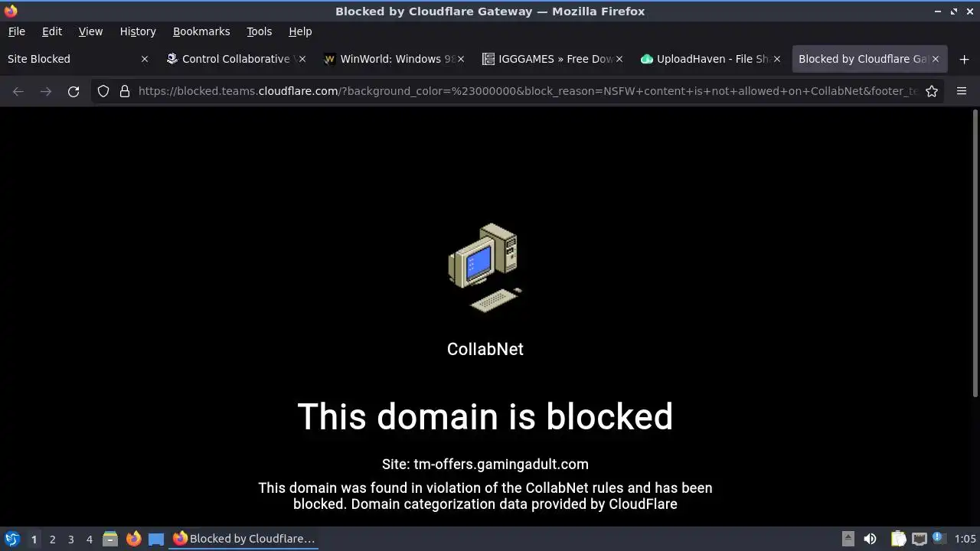Screen dimensions: 980x551
Task: Launch Firefox from the taskbar launcher
Action: tap(133, 539)
